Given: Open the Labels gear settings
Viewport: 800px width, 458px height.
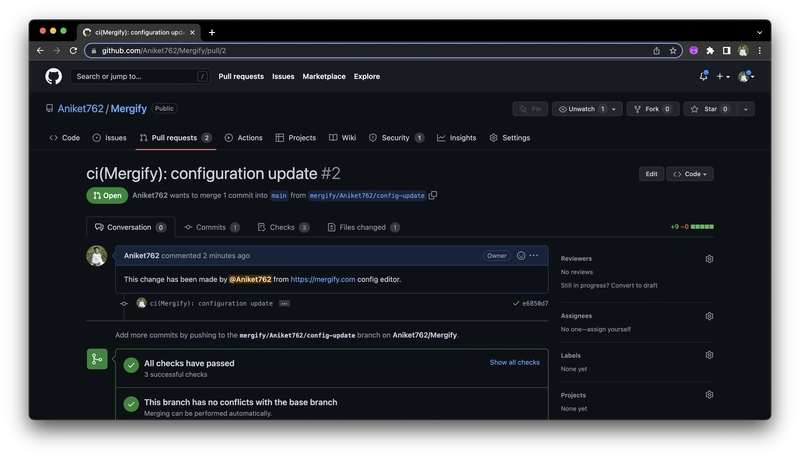Looking at the screenshot, I should [709, 355].
